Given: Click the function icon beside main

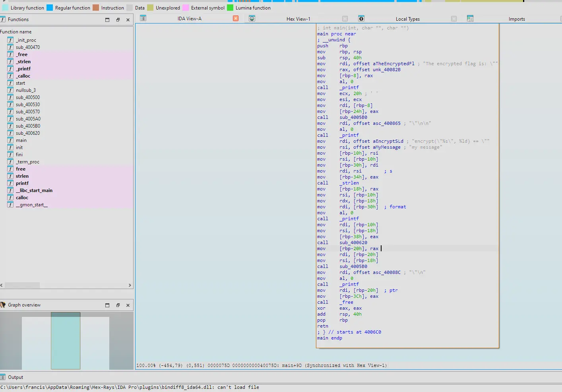Looking at the screenshot, I should point(10,140).
